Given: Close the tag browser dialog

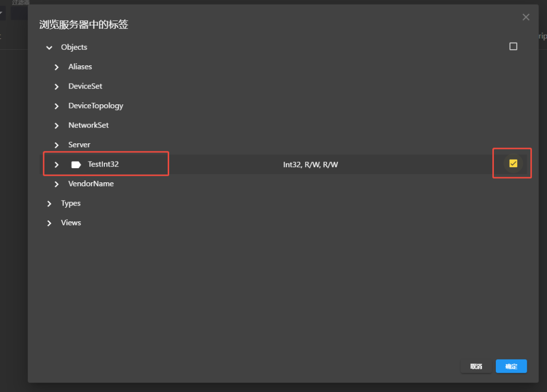Looking at the screenshot, I should click(526, 17).
